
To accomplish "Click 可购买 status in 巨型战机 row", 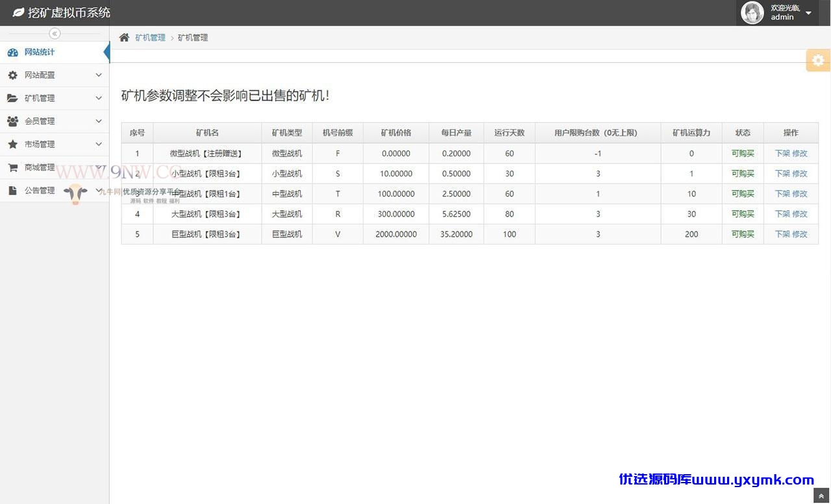I will [743, 234].
